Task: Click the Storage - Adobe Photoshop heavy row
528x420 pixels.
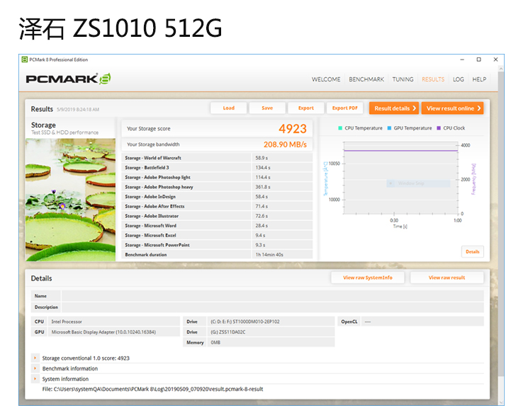Action: coord(217,187)
